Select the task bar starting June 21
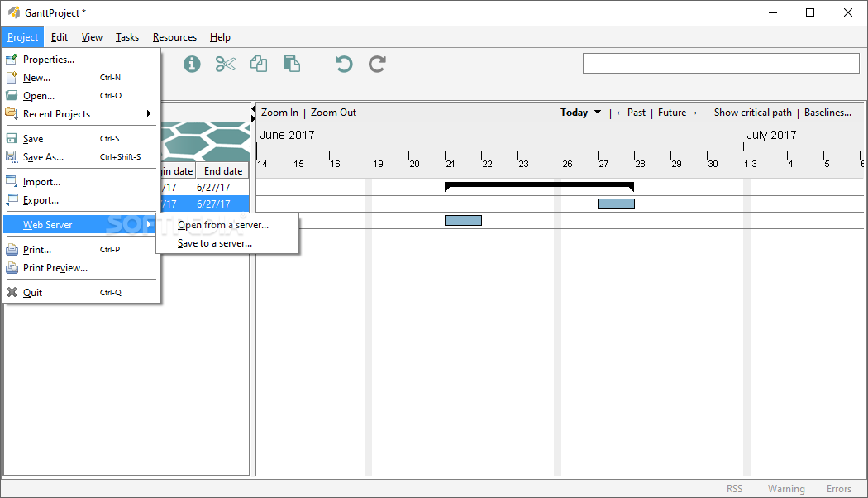 coord(463,221)
